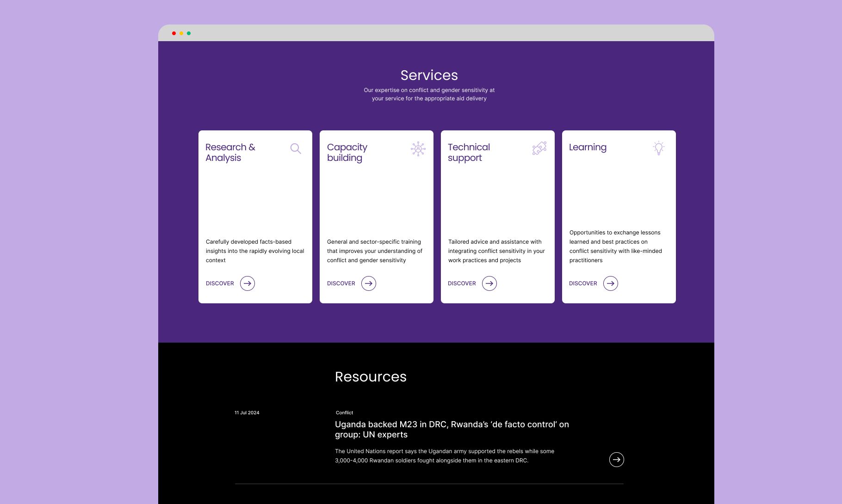Viewport: 842px width, 504px height.
Task: Click the Resources section heading
Action: (371, 377)
